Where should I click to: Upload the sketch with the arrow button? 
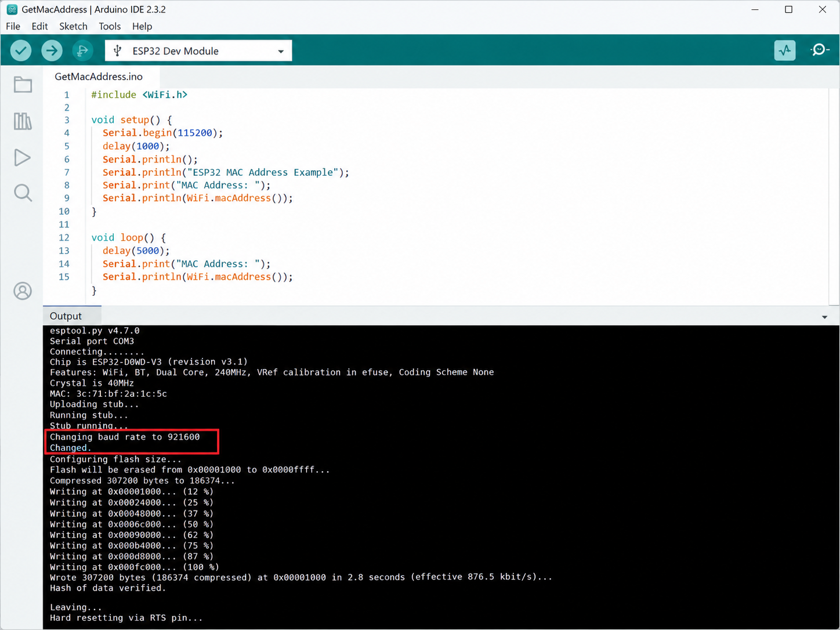[x=52, y=50]
